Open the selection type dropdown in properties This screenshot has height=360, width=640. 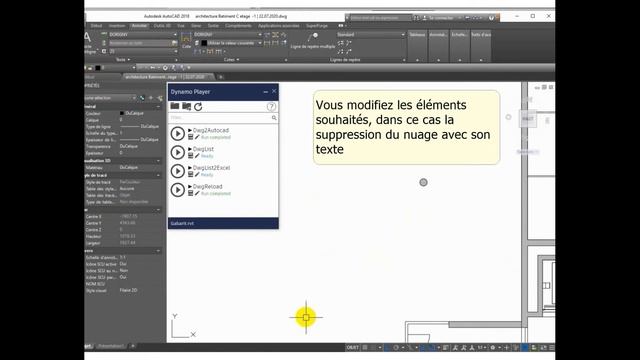pos(110,98)
